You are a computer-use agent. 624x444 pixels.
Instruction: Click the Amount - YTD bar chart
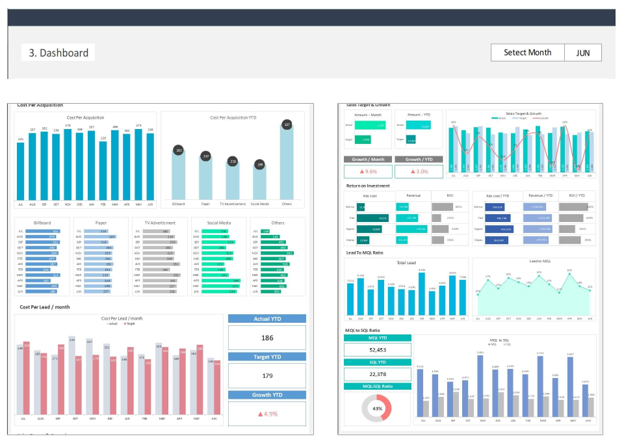pos(419,129)
